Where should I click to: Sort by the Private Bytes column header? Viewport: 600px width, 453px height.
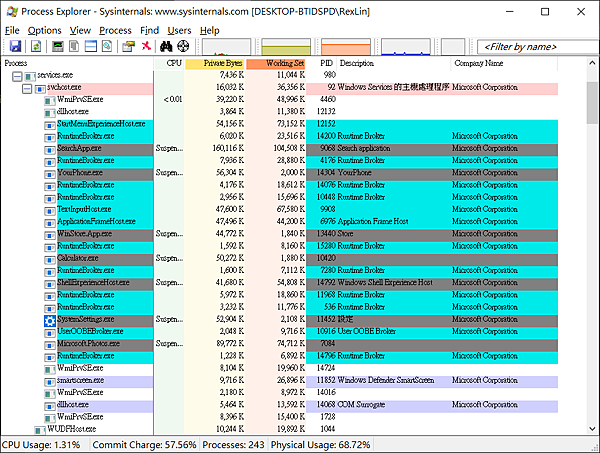coord(215,64)
